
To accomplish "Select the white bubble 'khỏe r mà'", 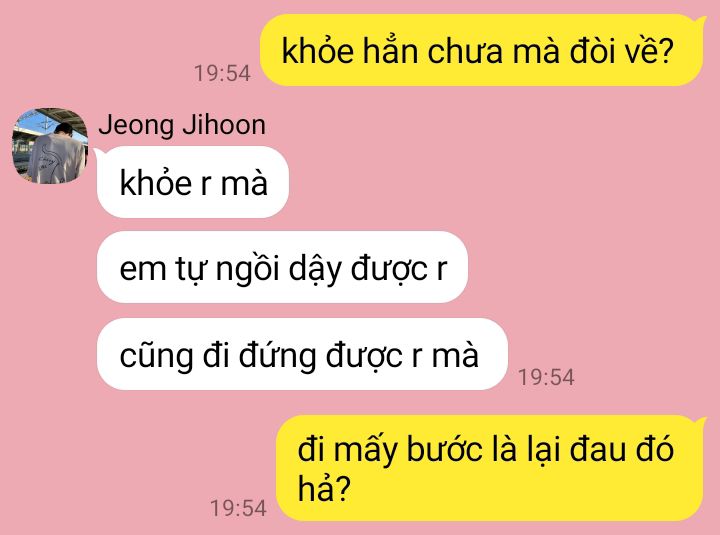I will 193,182.
